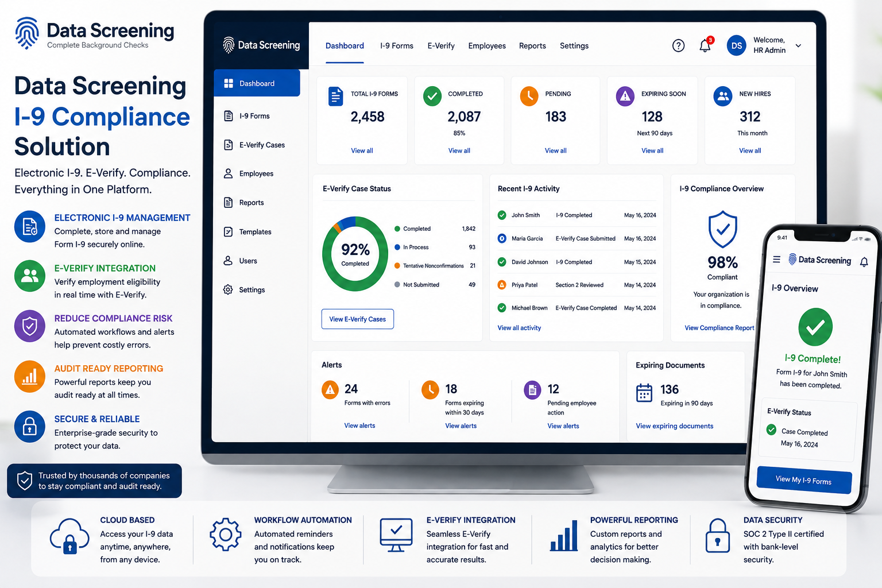The width and height of the screenshot is (882, 588).
Task: Click the 92% Completed donut chart
Action: 355,254
